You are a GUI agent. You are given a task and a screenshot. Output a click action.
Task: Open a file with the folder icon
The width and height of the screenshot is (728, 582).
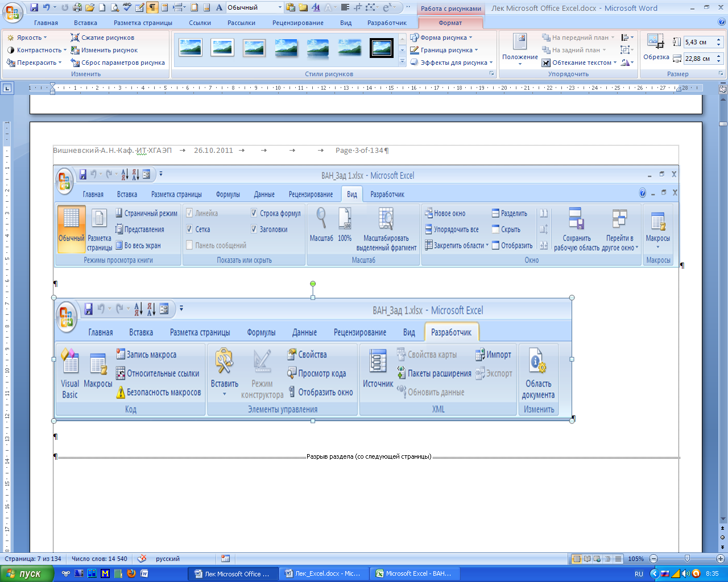(x=90, y=7)
